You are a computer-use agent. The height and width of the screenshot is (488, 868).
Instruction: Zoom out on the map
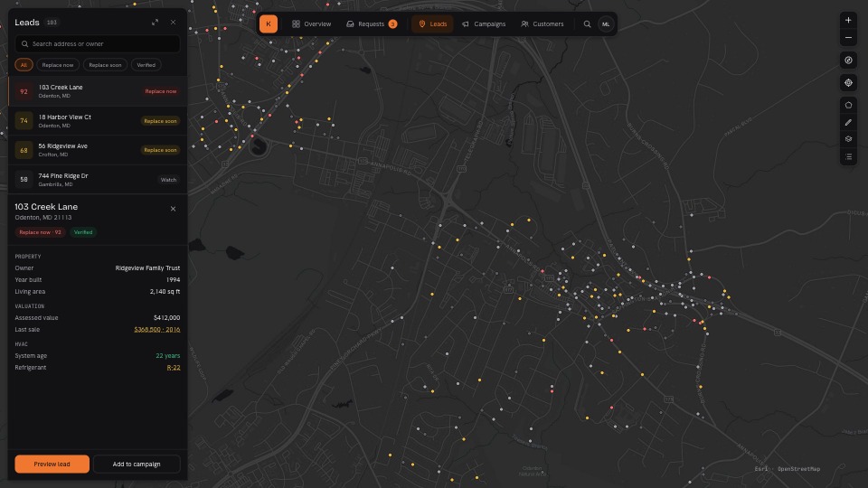pos(848,38)
